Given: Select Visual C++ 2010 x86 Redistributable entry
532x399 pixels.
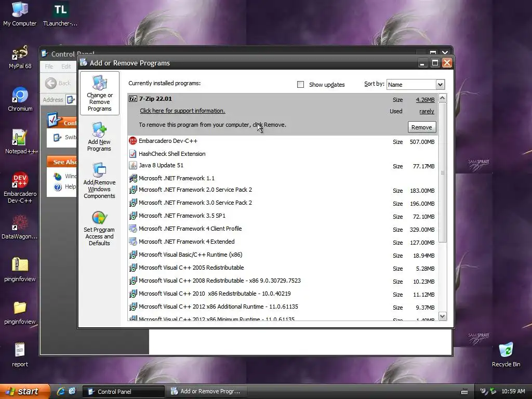Looking at the screenshot, I should pyautogui.click(x=283, y=294).
